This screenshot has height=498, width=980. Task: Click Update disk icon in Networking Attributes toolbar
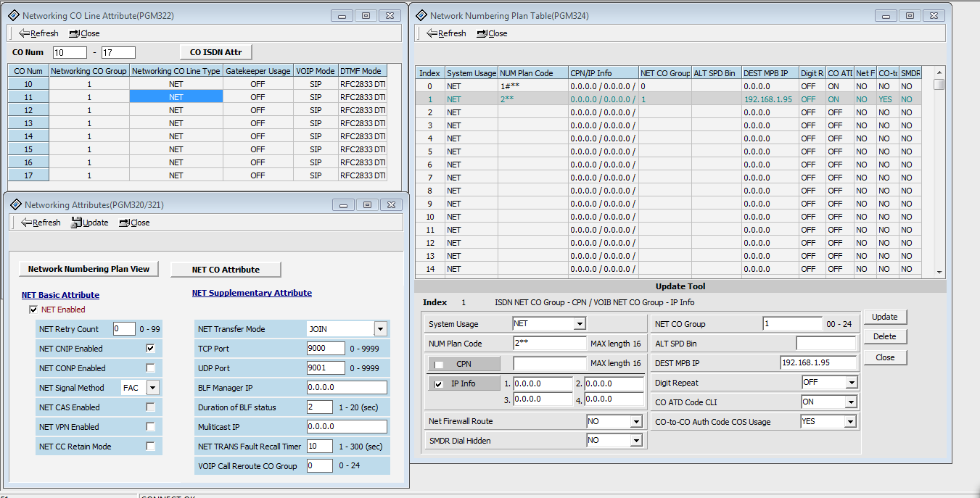point(76,223)
